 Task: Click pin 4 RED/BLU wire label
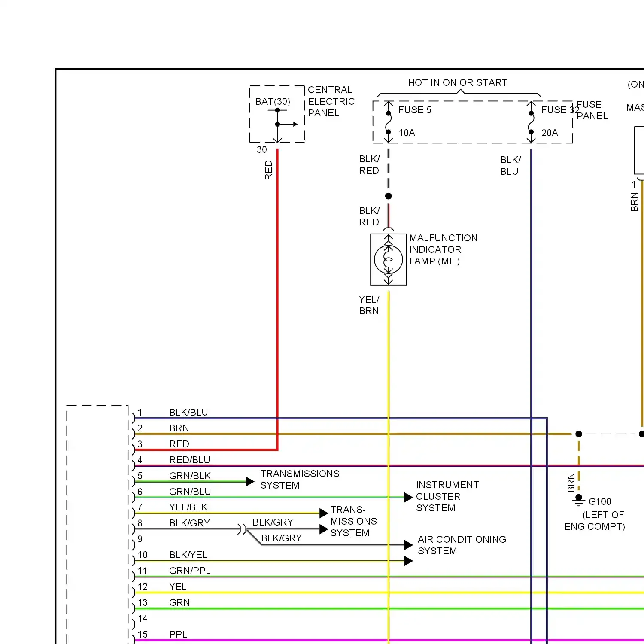(190, 460)
